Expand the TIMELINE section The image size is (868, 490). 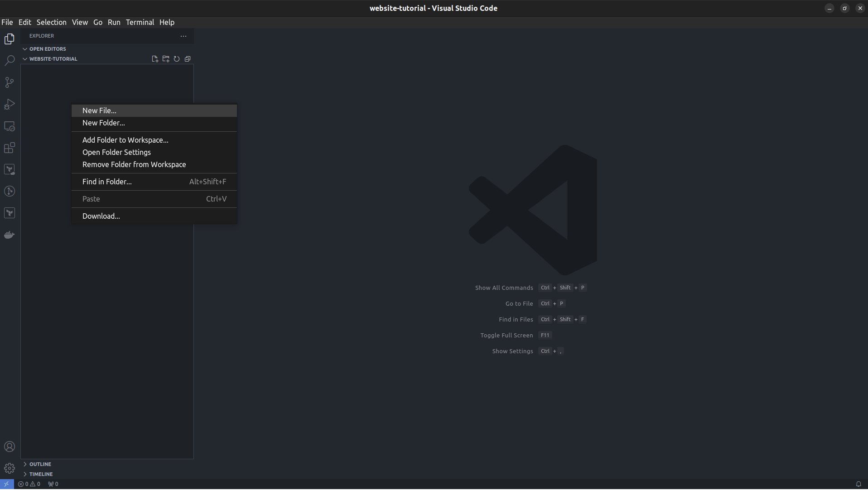tap(41, 475)
